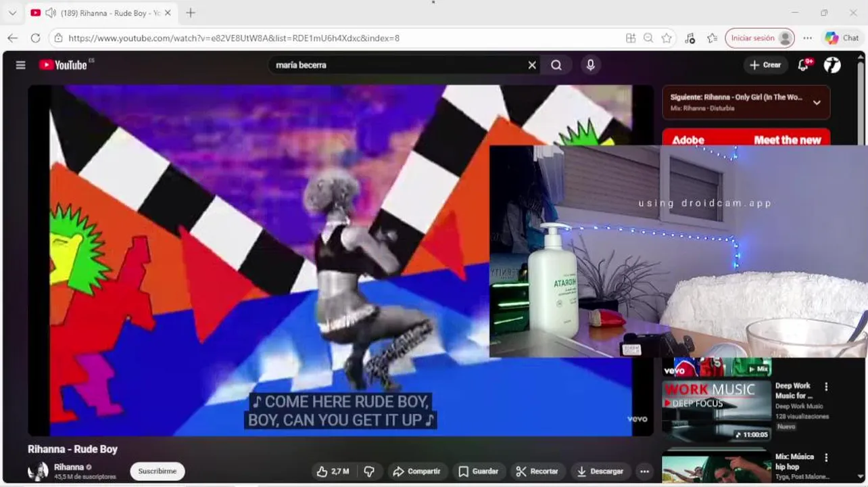
Task: Open browser apps grid icon
Action: click(631, 38)
